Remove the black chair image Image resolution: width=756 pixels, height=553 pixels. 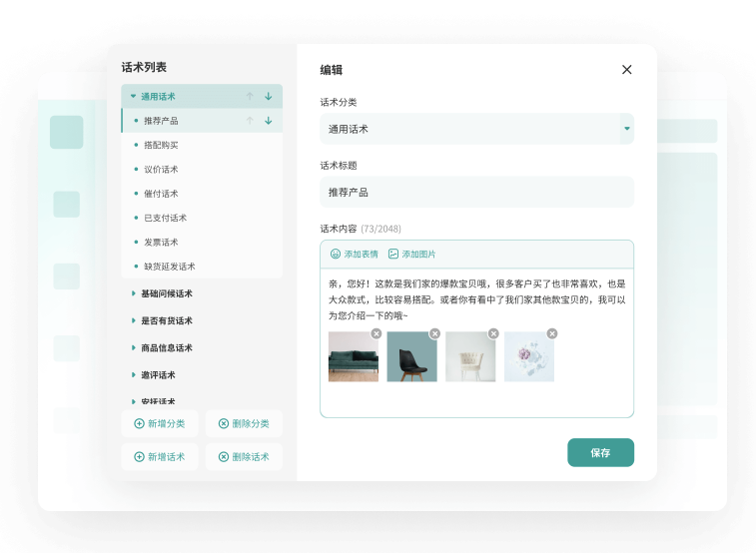coord(434,333)
